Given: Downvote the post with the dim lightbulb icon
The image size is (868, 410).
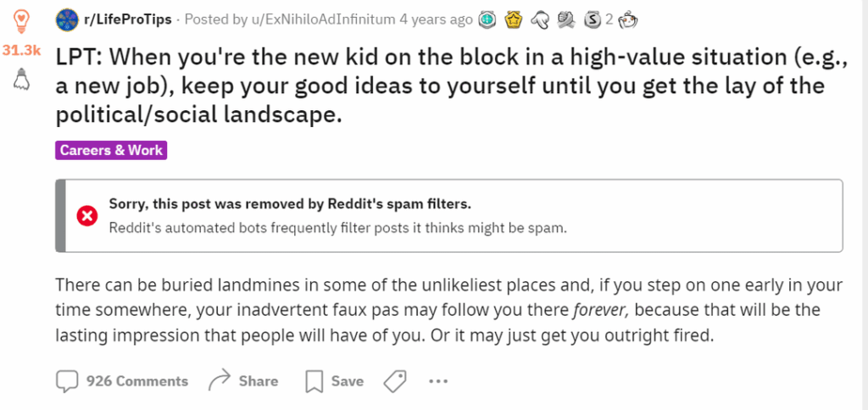Looking at the screenshot, I should 21,79.
